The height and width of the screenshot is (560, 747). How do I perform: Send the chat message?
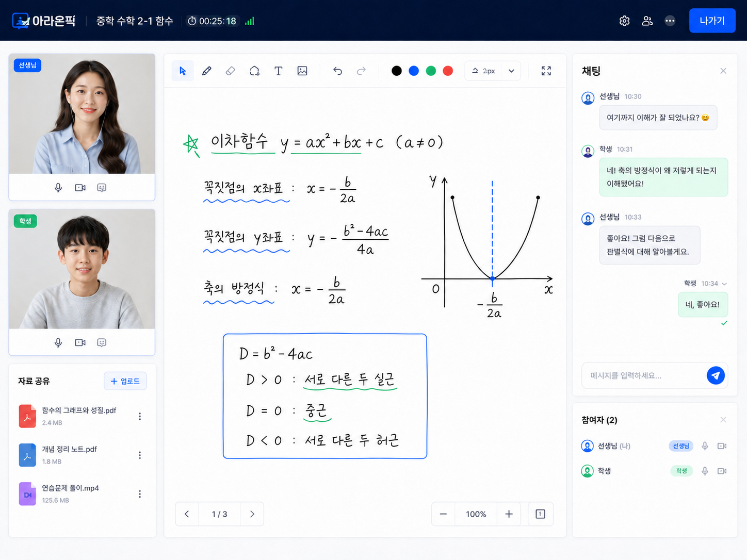(716, 375)
